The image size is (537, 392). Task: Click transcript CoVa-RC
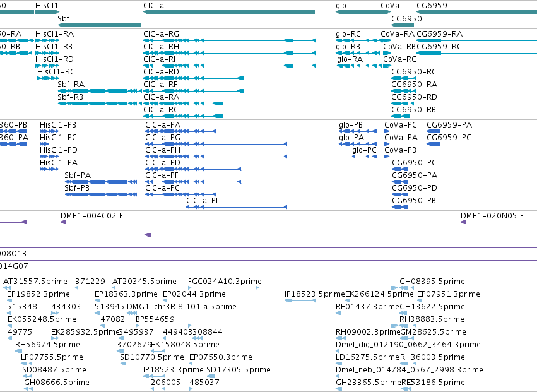point(387,66)
